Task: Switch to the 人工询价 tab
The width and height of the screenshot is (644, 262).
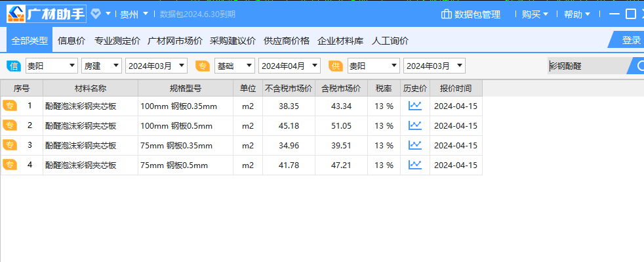Action: pos(390,41)
